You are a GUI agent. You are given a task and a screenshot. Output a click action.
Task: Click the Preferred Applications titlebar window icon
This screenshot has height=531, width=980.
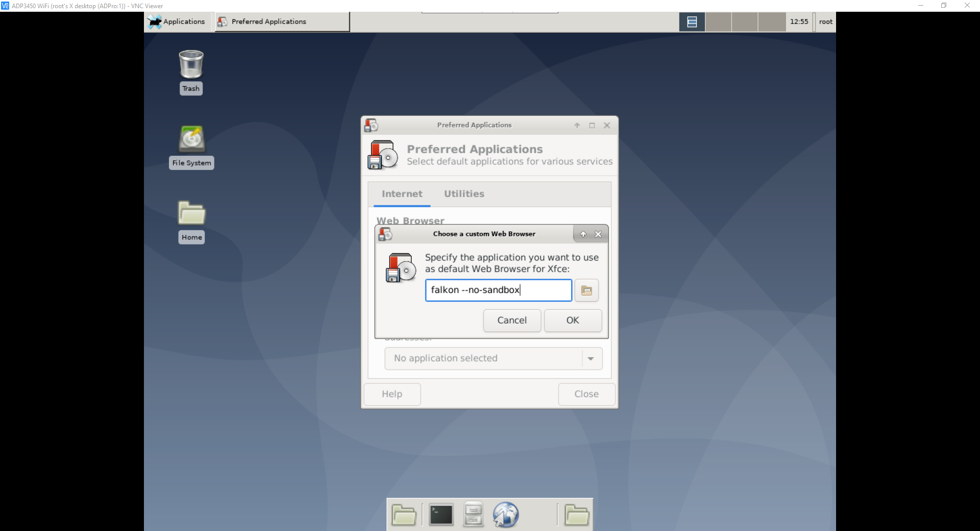(x=372, y=125)
